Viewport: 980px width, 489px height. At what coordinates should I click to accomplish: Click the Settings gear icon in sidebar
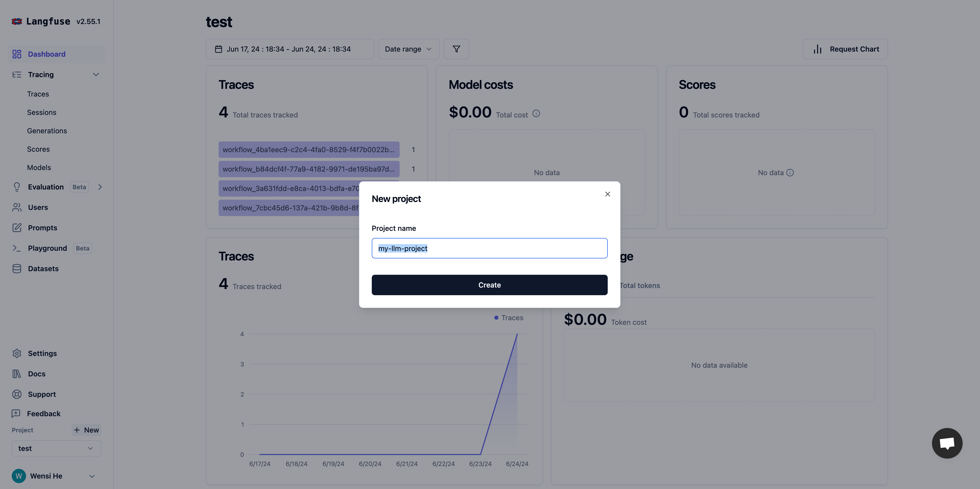click(x=17, y=353)
